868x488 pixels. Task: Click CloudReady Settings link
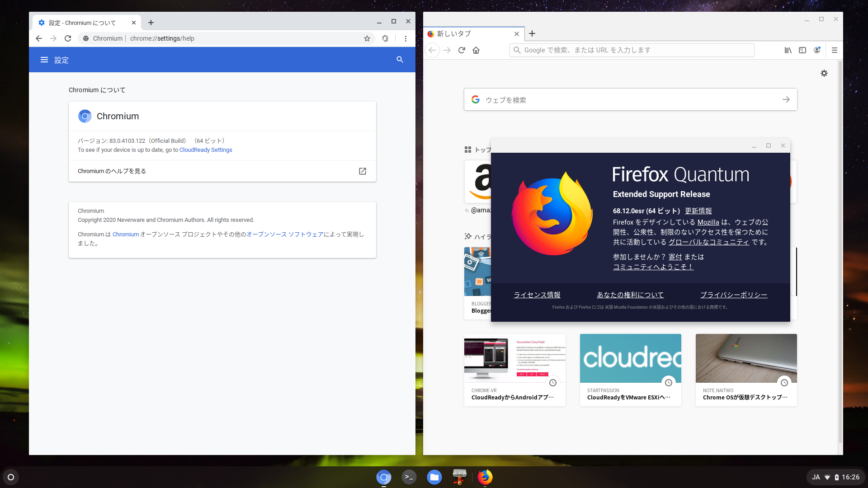pos(206,150)
